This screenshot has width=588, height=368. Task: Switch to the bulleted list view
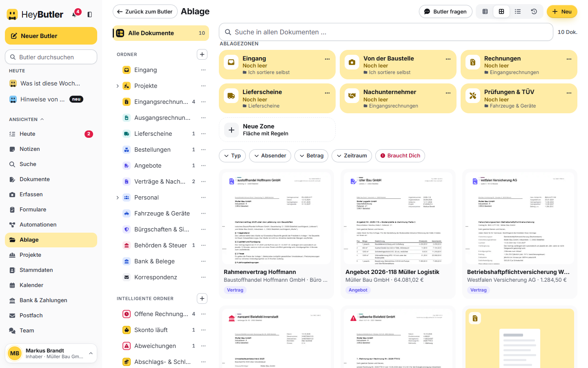point(518,11)
